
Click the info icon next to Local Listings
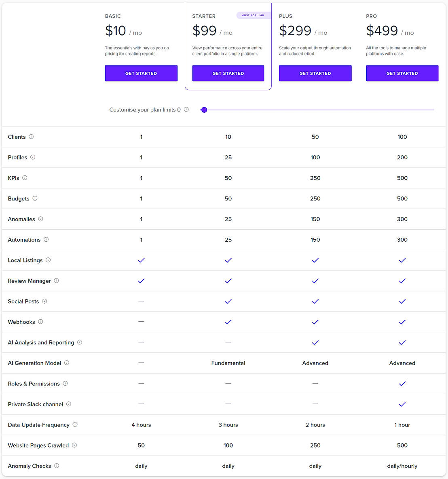pyautogui.click(x=48, y=260)
